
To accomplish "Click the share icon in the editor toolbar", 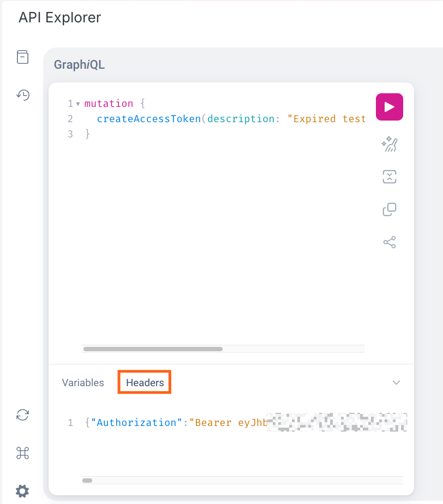I will (x=389, y=242).
